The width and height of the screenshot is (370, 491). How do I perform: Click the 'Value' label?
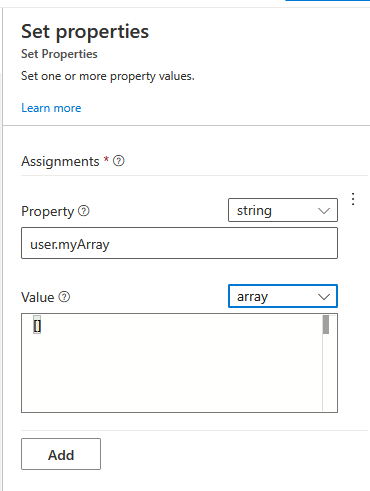tap(38, 297)
